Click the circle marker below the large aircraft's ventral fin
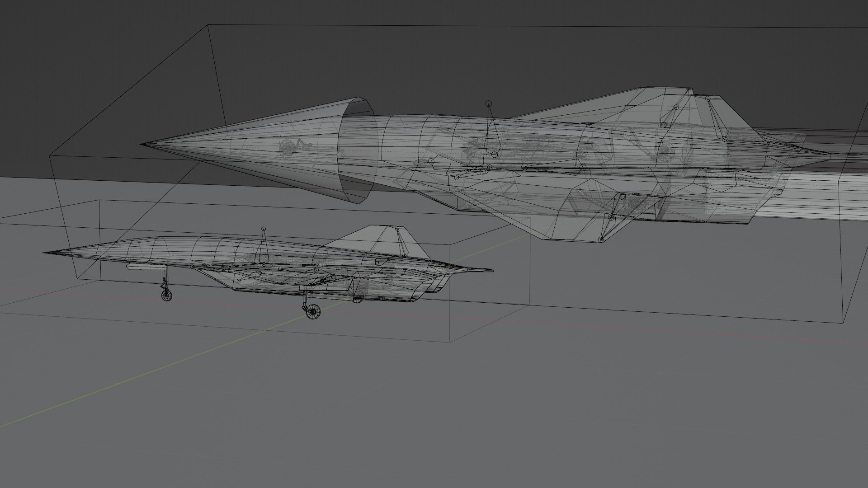 600,239
